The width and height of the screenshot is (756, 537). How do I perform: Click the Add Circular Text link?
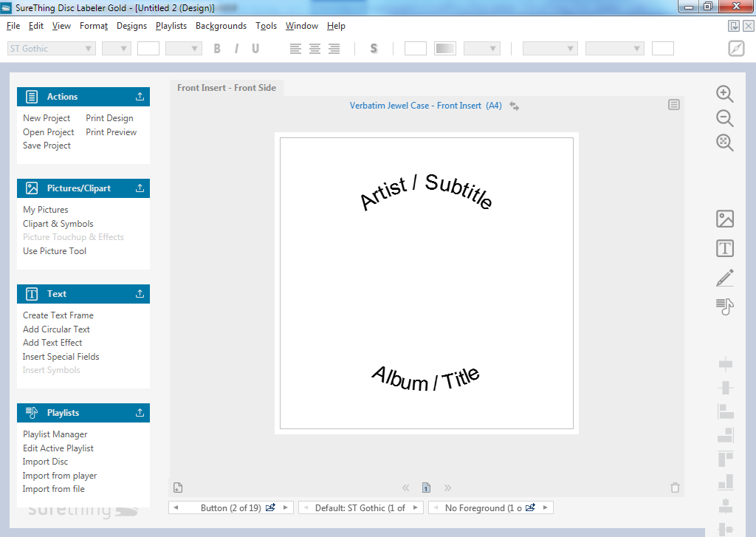[x=56, y=329]
